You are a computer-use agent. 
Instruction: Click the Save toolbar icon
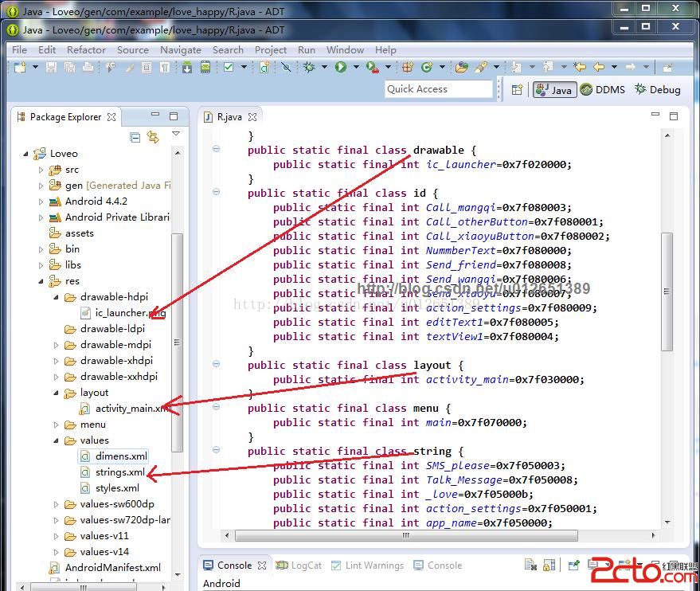coord(51,68)
